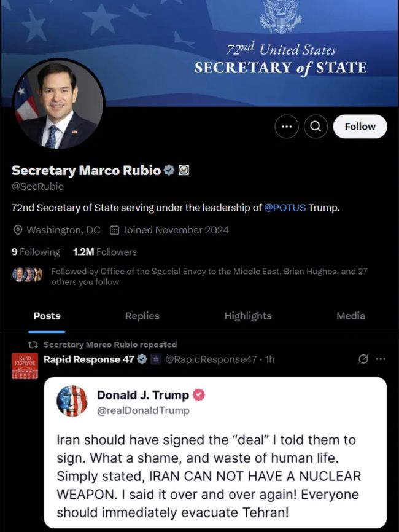Select the Posts tab

pos(47,316)
